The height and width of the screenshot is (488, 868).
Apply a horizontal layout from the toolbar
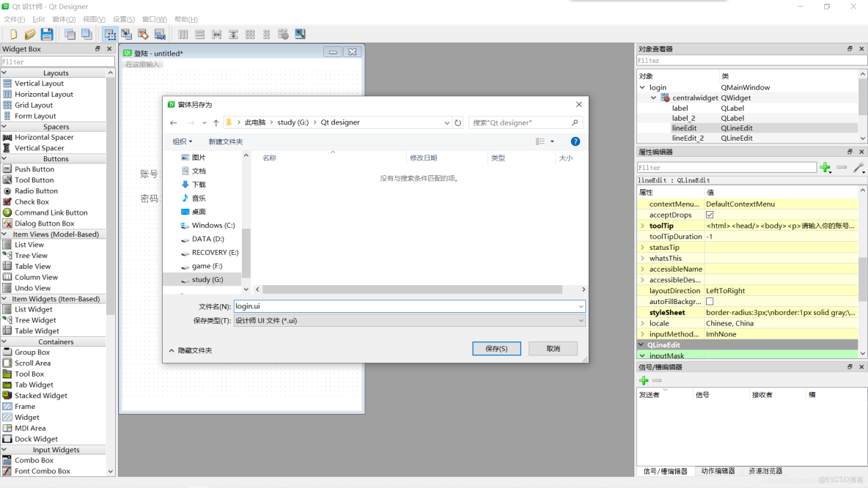183,34
